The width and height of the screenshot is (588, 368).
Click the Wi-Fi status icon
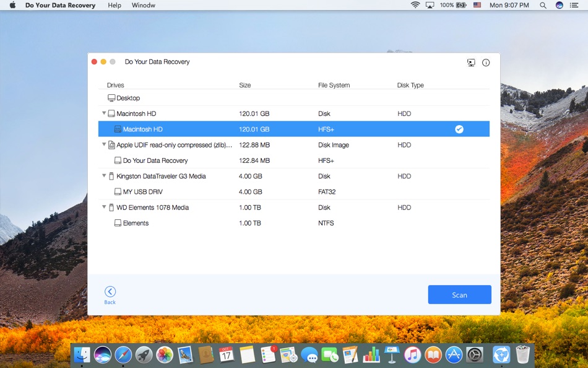[x=415, y=5]
